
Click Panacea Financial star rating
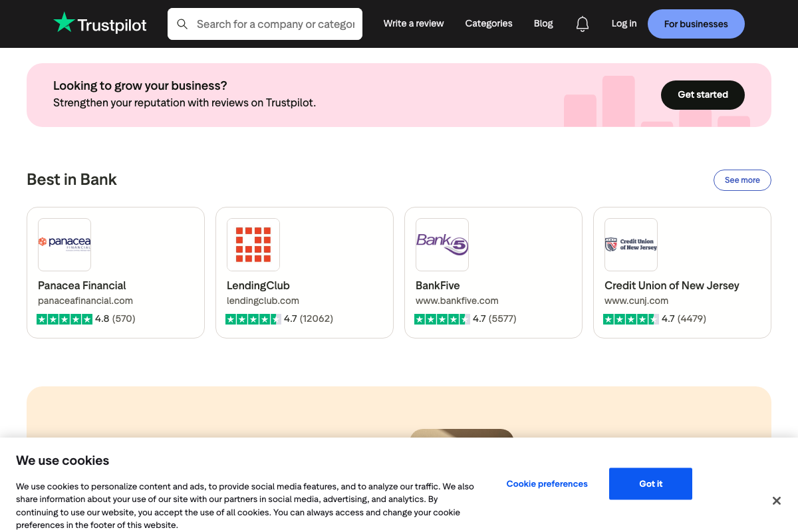65,319
